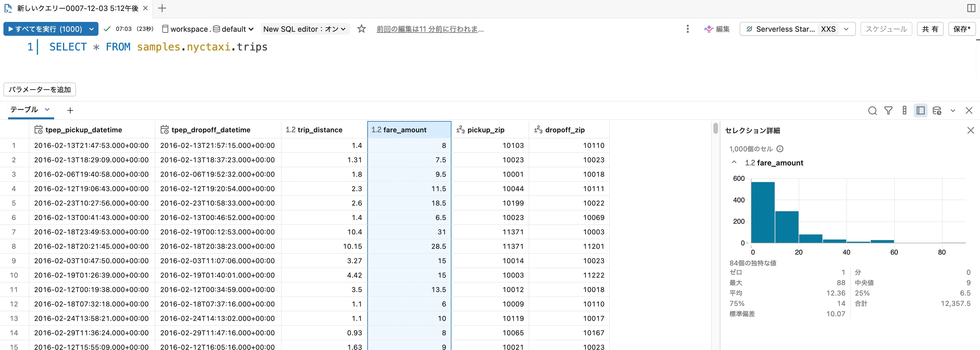
Task: Select the workspace catalog picker
Action: click(185, 29)
